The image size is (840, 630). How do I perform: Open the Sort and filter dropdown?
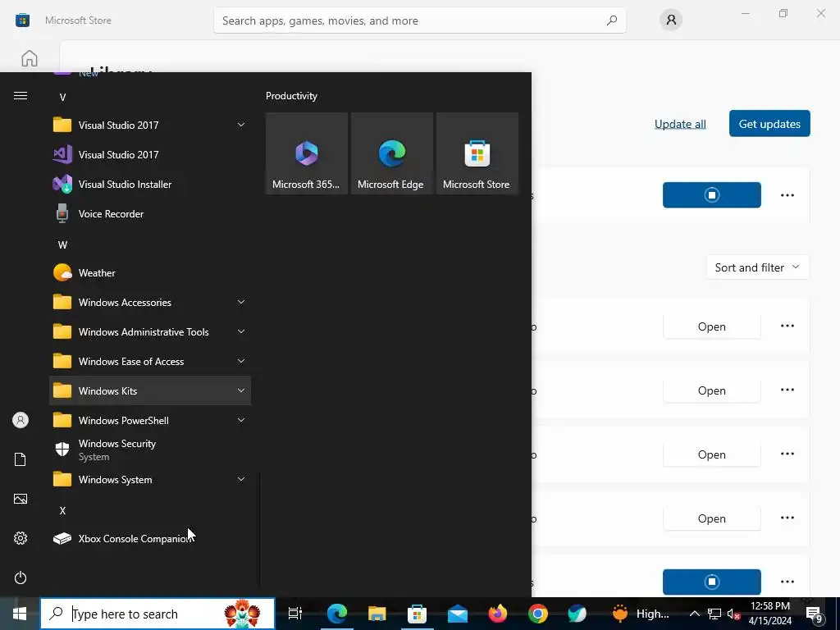[757, 267]
